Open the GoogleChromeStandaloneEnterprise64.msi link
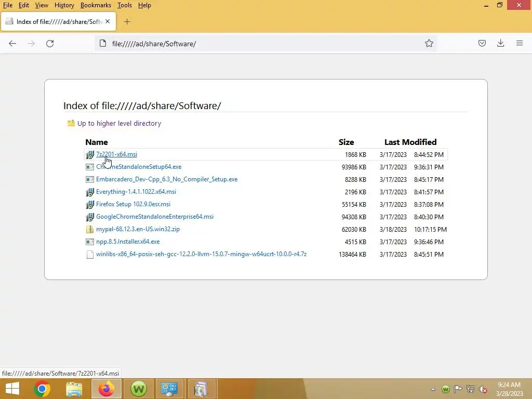 155,217
